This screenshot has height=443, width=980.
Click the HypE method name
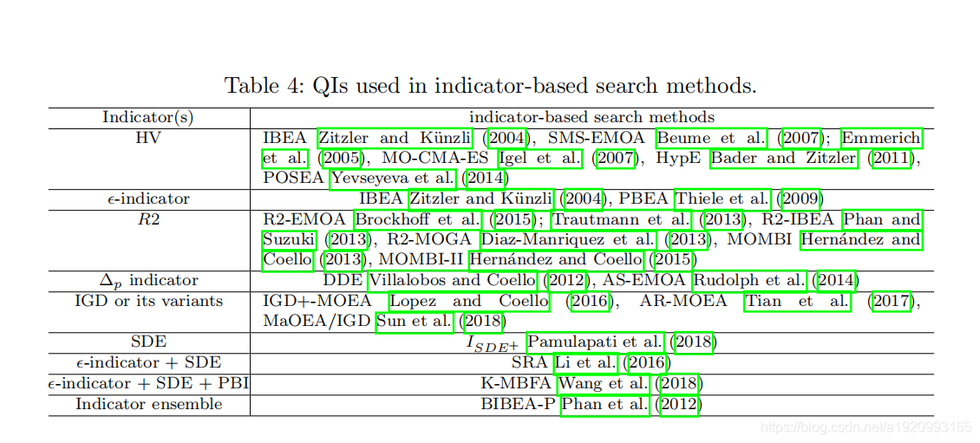click(680, 158)
